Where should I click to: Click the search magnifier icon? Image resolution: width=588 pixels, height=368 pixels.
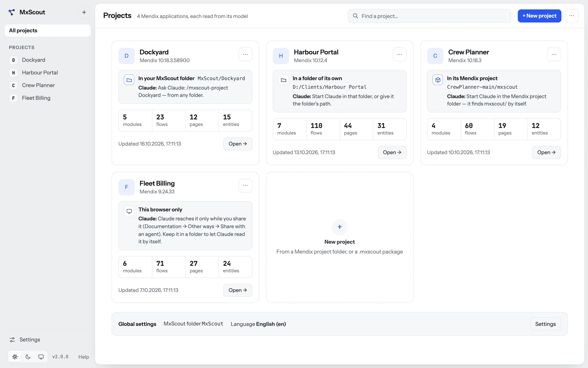pos(355,16)
